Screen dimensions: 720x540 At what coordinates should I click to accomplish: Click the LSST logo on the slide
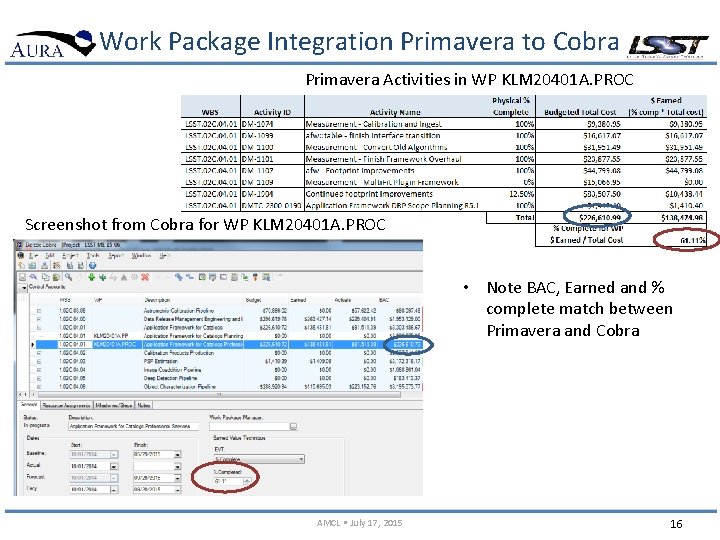[668, 46]
